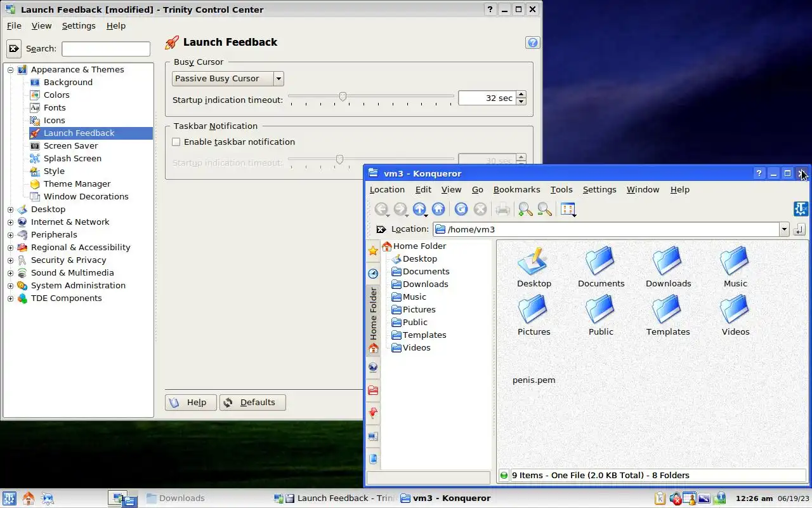Open the red folder Root Folder sidebar tab

coord(373,390)
